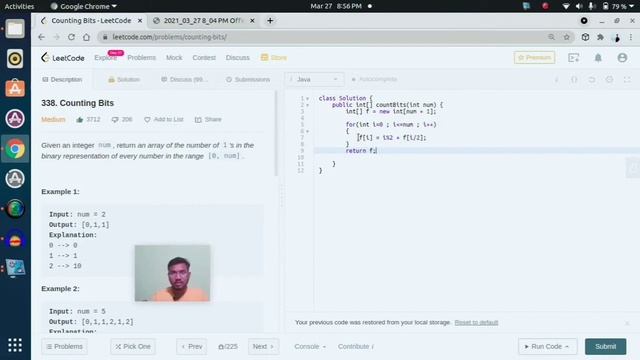Open Contest in the navigation bar

tap(204, 58)
